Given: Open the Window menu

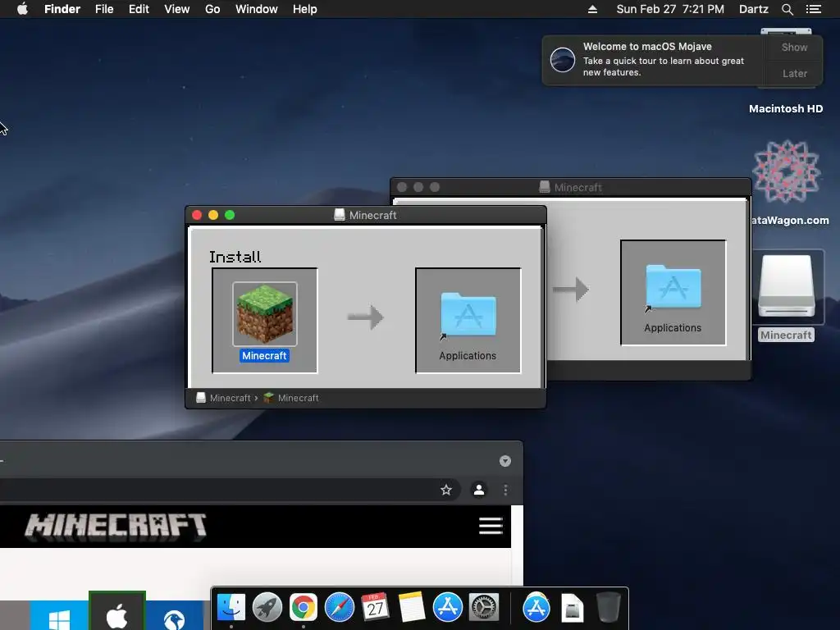Looking at the screenshot, I should point(257,9).
